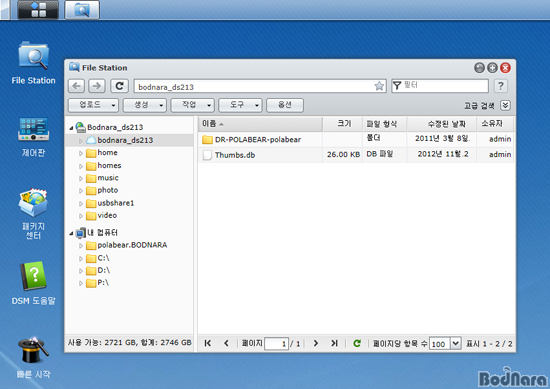Select the photo folder in tree
The height and width of the screenshot is (389, 550).
pos(107,190)
